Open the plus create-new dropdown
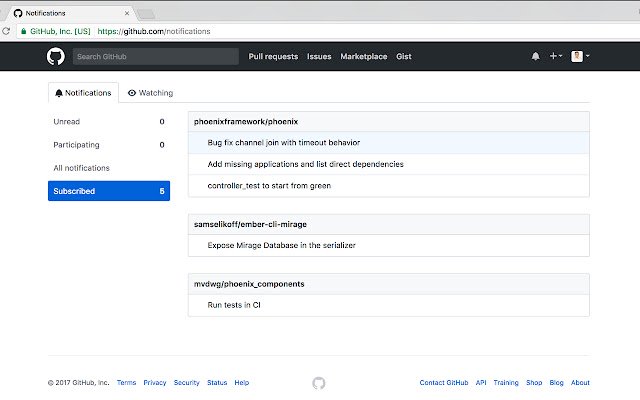 (x=556, y=56)
